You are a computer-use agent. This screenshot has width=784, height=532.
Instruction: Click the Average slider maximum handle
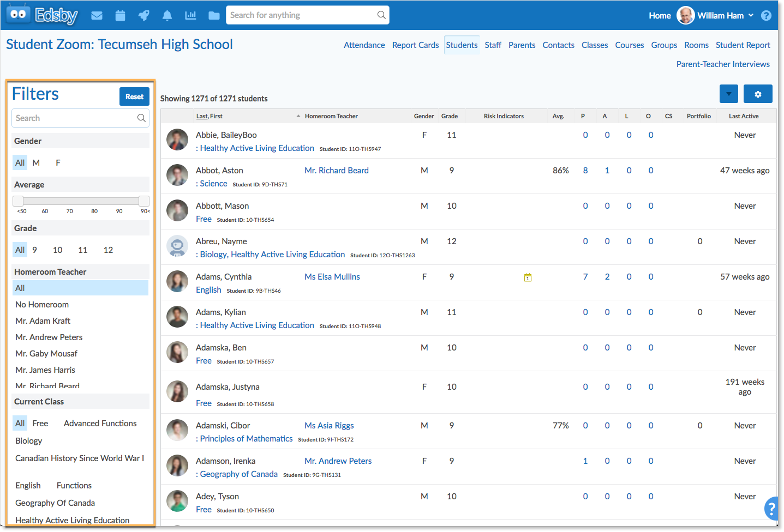[144, 201]
